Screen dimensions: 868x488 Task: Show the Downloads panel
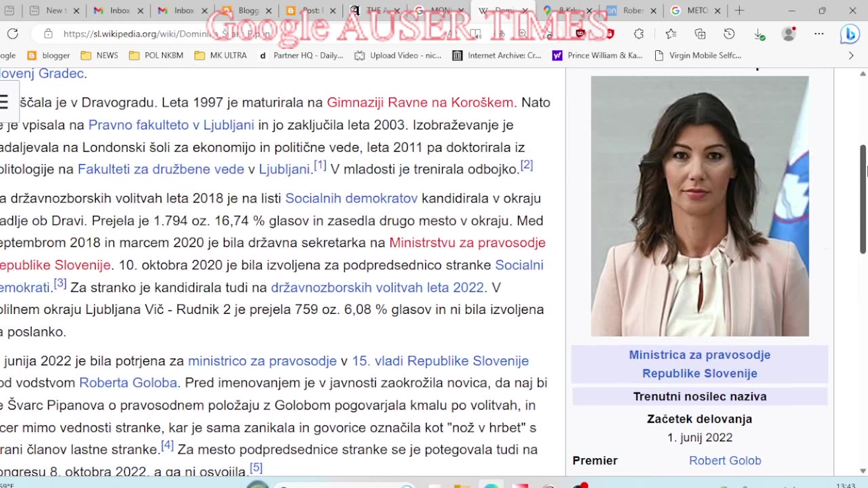759,34
